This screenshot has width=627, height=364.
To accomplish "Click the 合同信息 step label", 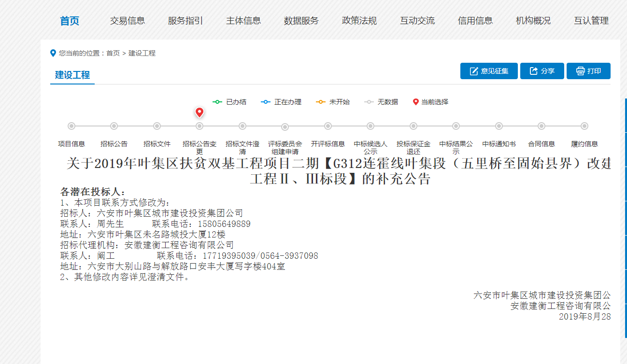I will click(541, 144).
